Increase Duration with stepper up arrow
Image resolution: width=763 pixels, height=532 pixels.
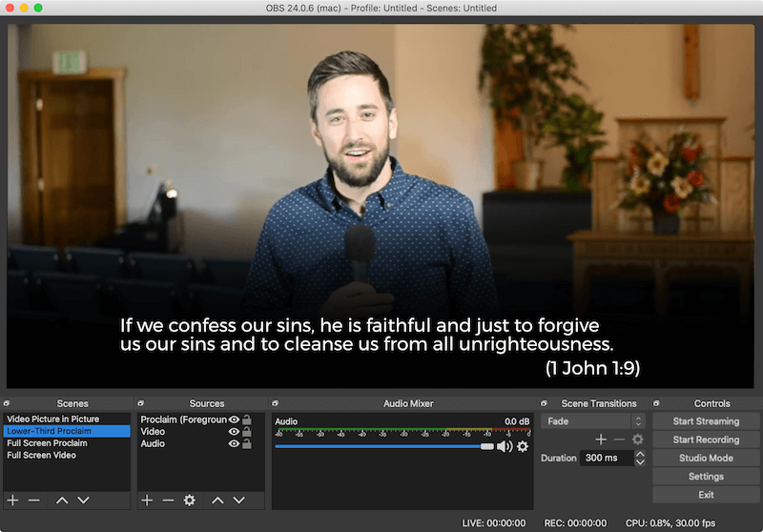(640, 454)
